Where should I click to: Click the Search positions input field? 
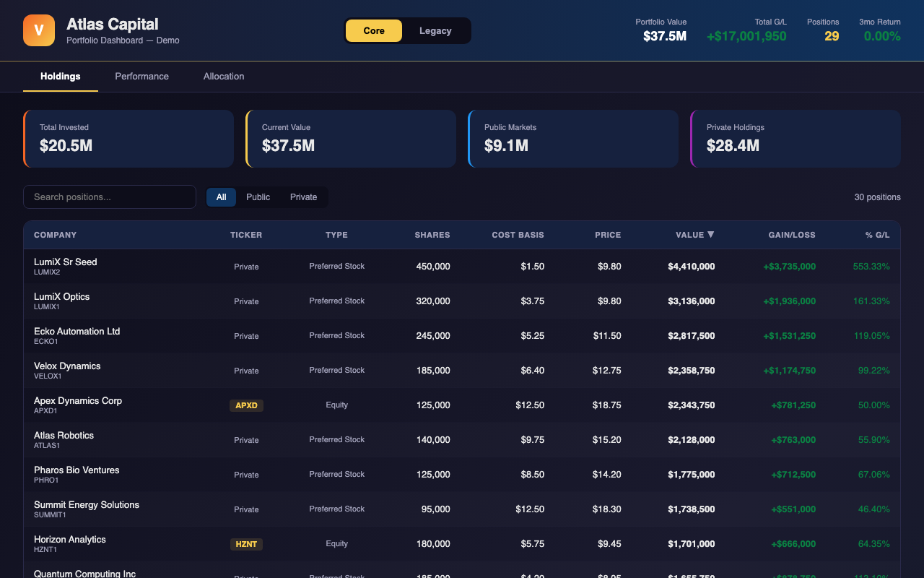point(110,197)
